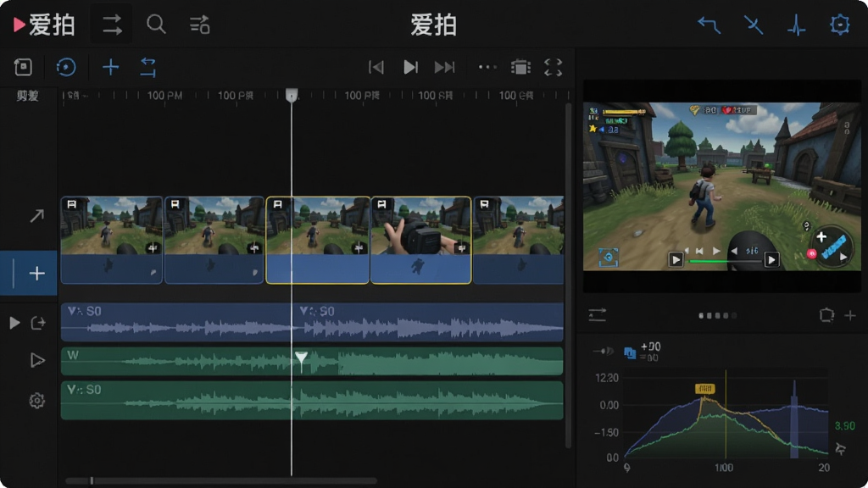Click the blue circular rewind icon
The height and width of the screenshot is (488, 868).
pos(66,68)
